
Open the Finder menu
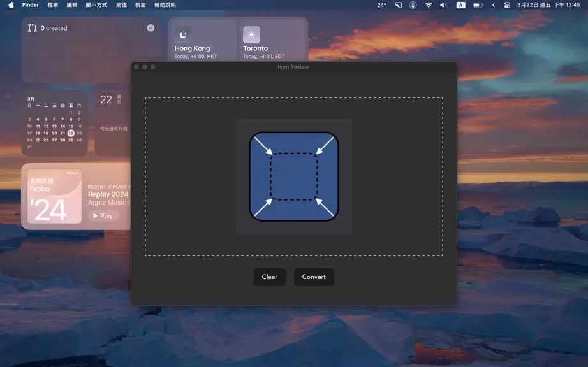(31, 5)
